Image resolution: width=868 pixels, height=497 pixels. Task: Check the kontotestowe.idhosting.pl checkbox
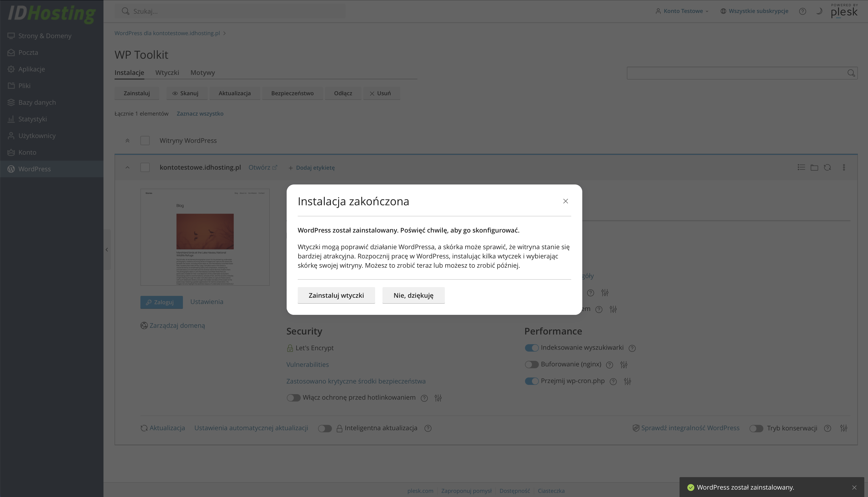145,168
